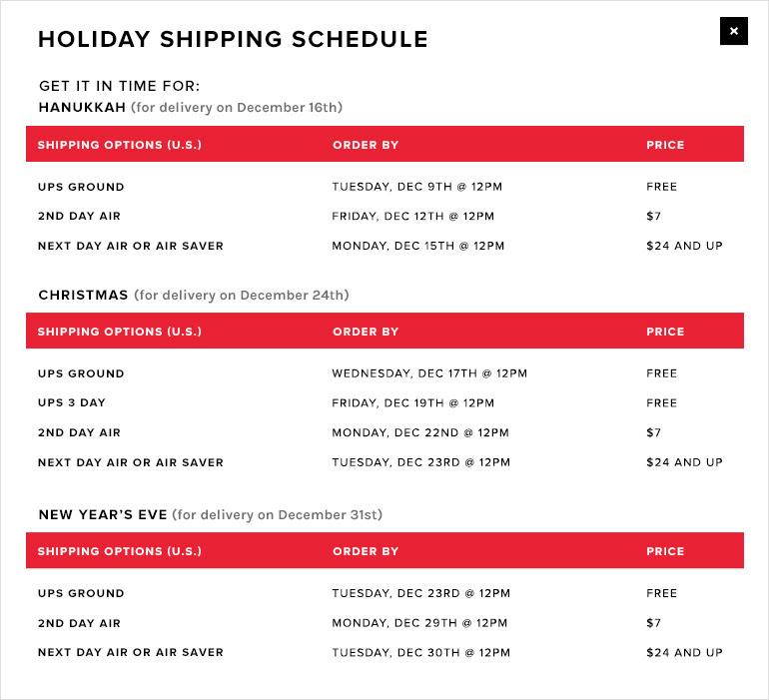The height and width of the screenshot is (700, 769).
Task: Click Shipping Options header in New Year's table
Action: (x=120, y=551)
